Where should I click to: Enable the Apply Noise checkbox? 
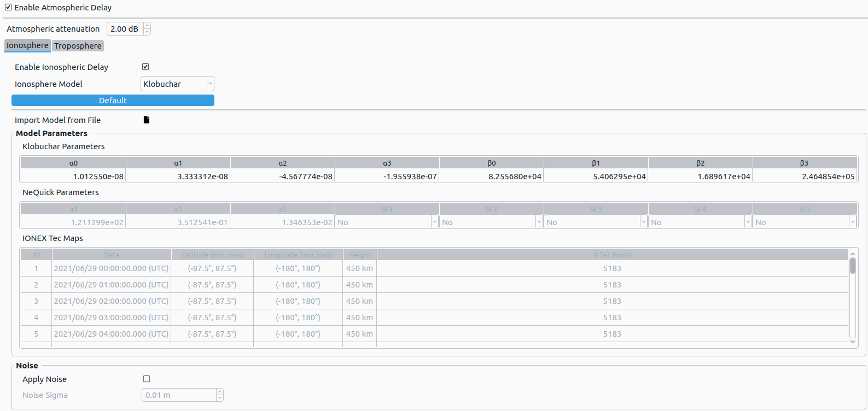(147, 379)
